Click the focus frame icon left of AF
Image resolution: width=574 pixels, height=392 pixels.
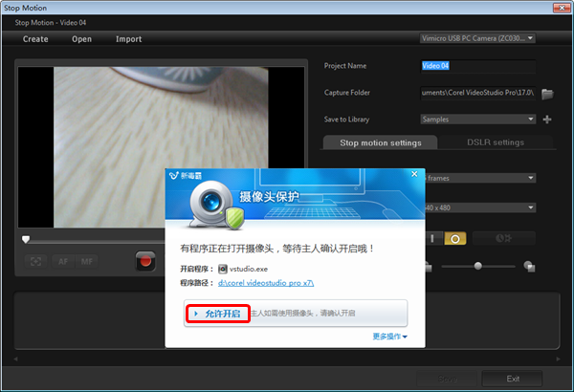click(x=36, y=259)
